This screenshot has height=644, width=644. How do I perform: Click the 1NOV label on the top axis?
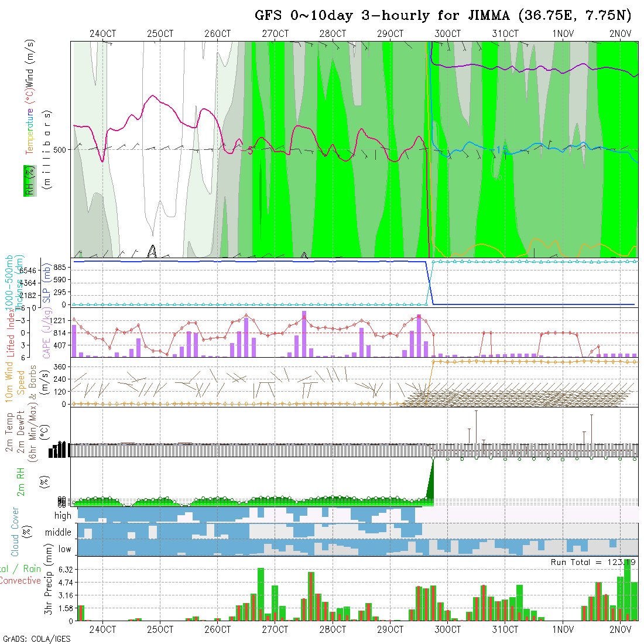[x=563, y=34]
